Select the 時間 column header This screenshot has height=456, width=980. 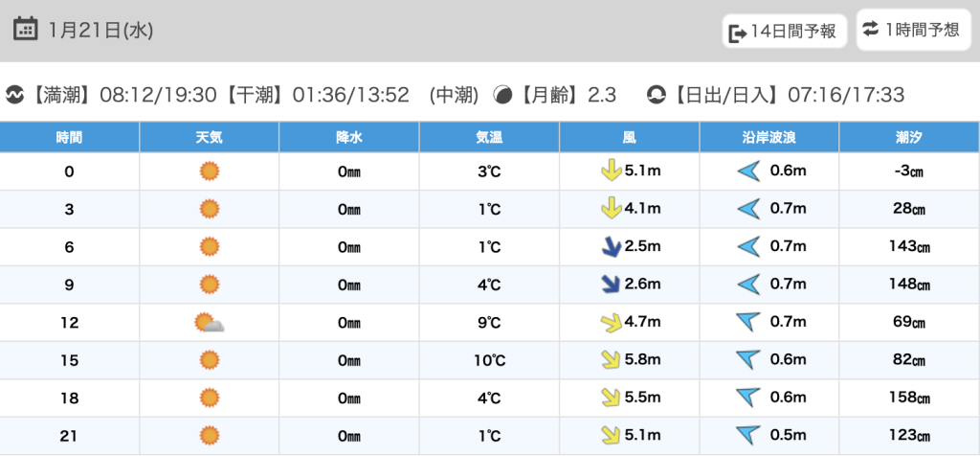69,137
